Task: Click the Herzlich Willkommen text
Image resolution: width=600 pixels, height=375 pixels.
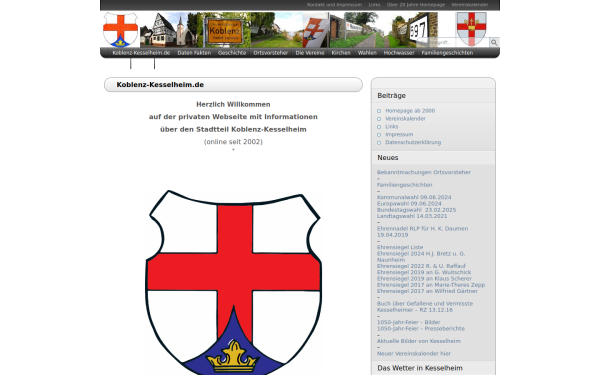Action: [233, 104]
